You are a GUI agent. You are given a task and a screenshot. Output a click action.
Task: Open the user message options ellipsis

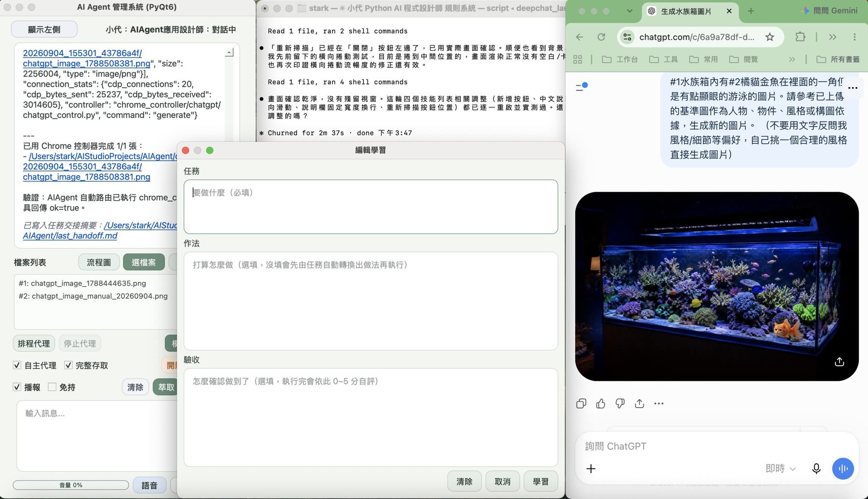coord(853,88)
